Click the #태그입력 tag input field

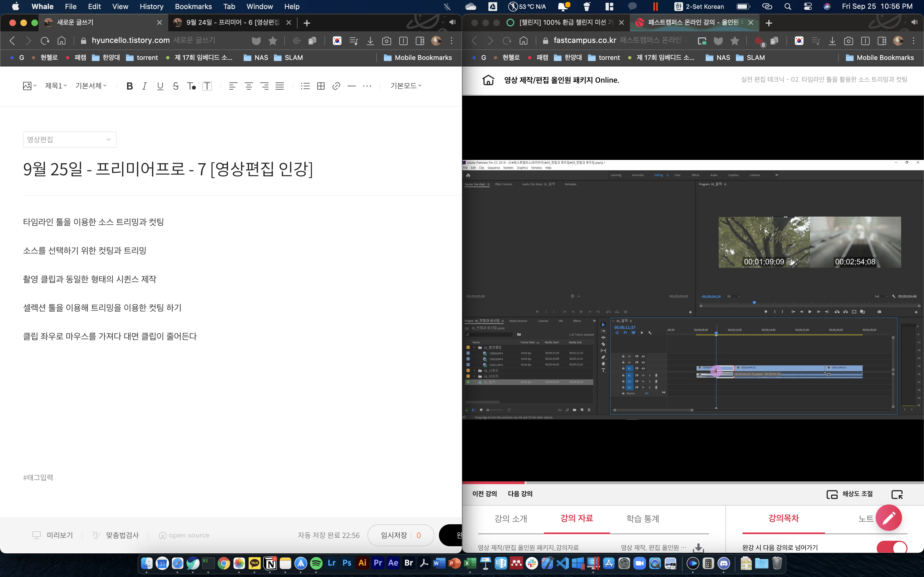click(x=38, y=478)
